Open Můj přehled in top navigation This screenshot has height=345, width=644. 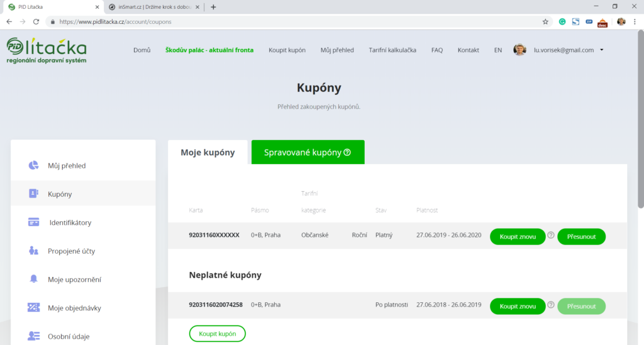point(337,50)
